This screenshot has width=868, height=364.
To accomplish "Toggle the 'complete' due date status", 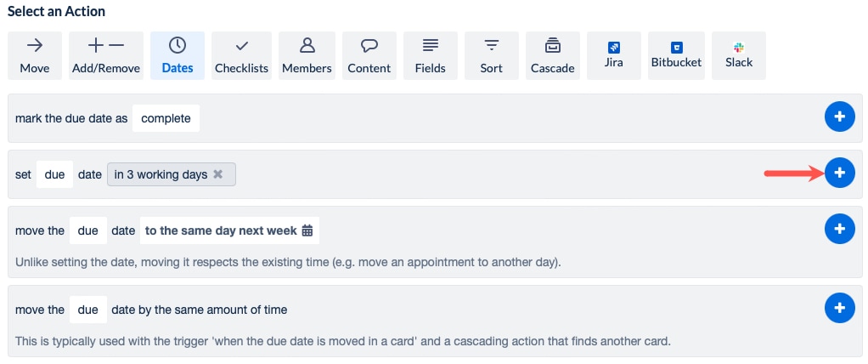I will coord(166,118).
